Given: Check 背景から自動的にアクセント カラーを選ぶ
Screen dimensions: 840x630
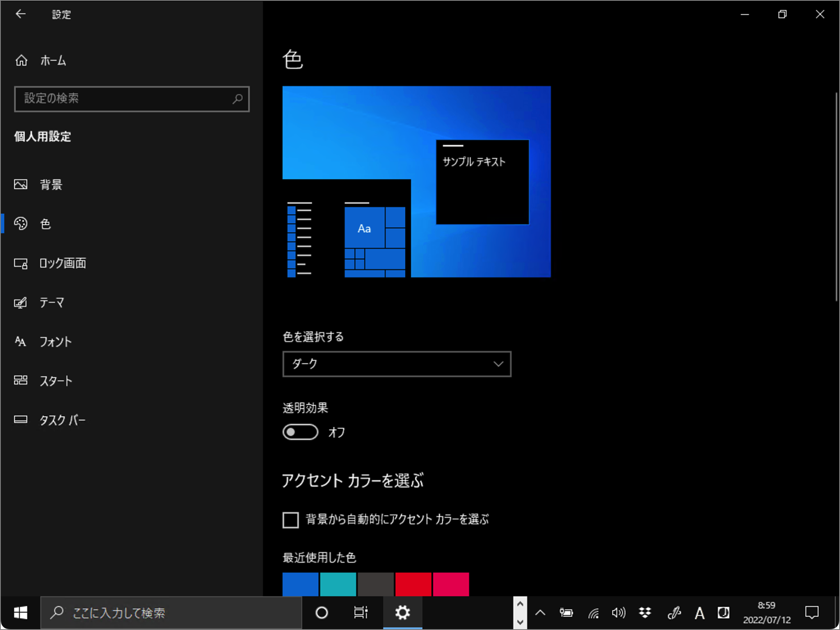Looking at the screenshot, I should pyautogui.click(x=291, y=520).
